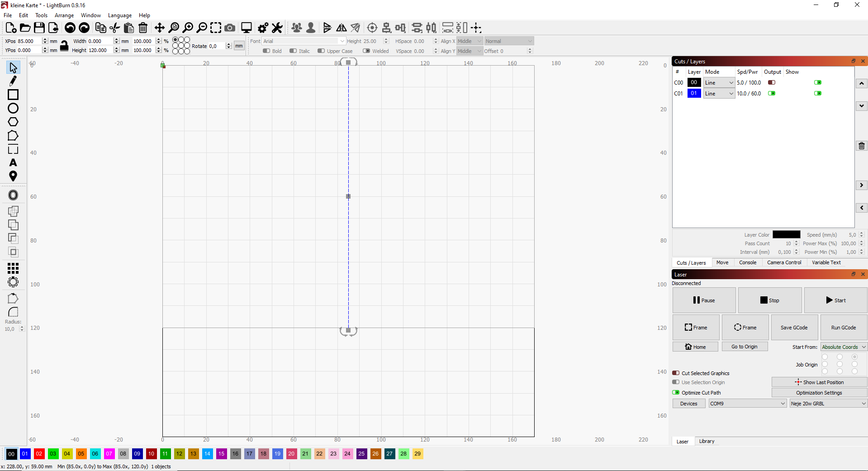
Task: Select the Polygon drawing tool
Action: [x=13, y=122]
